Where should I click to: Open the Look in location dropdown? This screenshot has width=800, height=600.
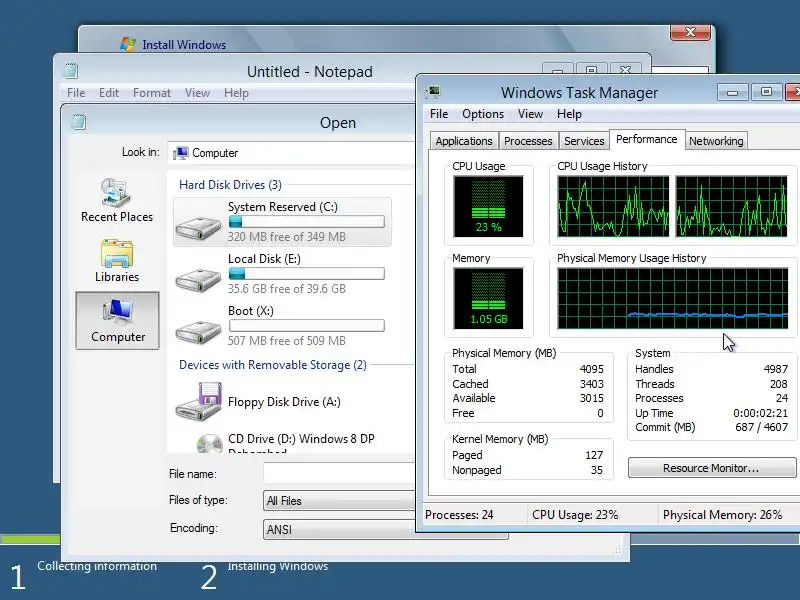coord(292,153)
